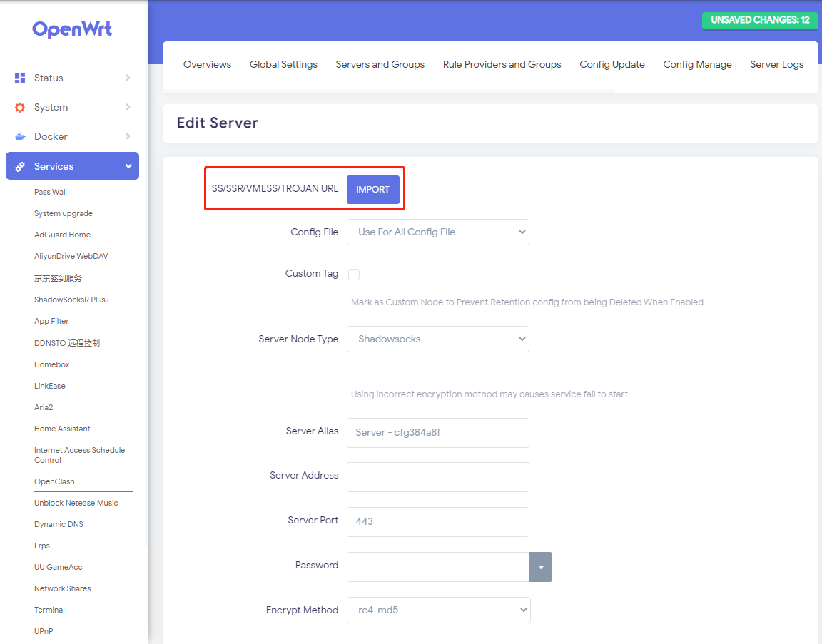Open Internet Access Schedule Control
This screenshot has width=822, height=644.
(x=80, y=455)
